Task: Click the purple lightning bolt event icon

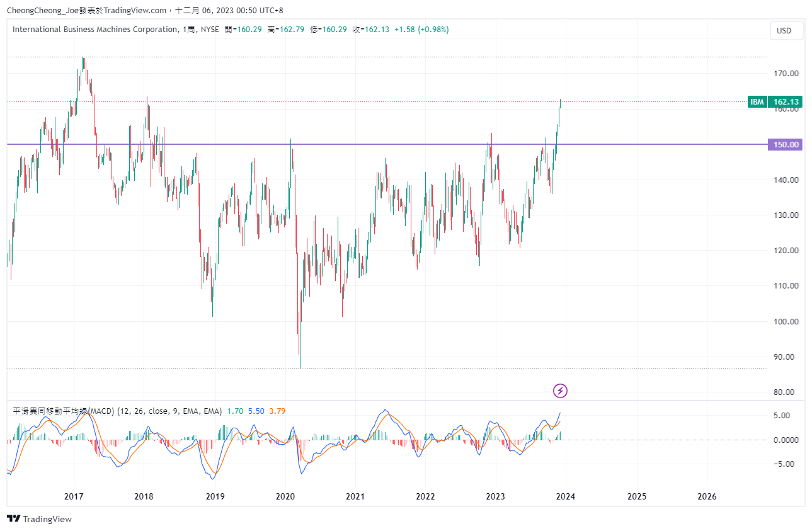Action: (560, 391)
